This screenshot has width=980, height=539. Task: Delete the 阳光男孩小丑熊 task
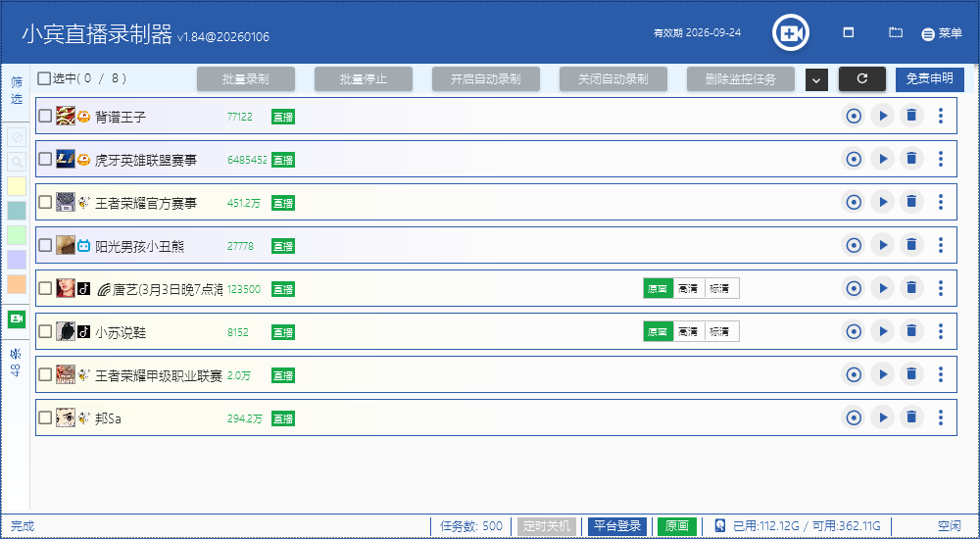coord(911,246)
